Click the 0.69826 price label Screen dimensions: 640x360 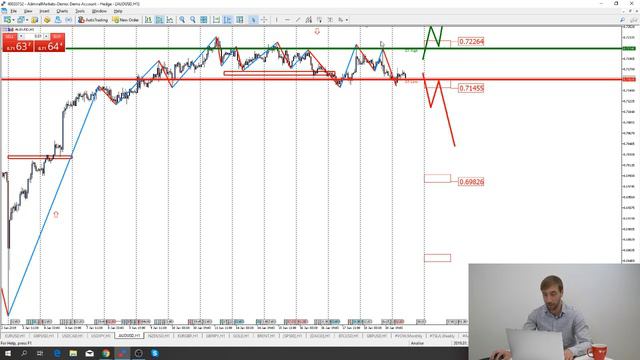coord(471,182)
